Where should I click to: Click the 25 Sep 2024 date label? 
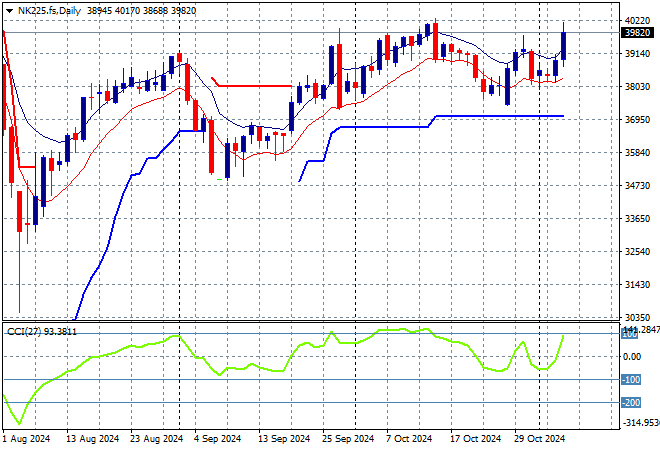[x=348, y=439]
